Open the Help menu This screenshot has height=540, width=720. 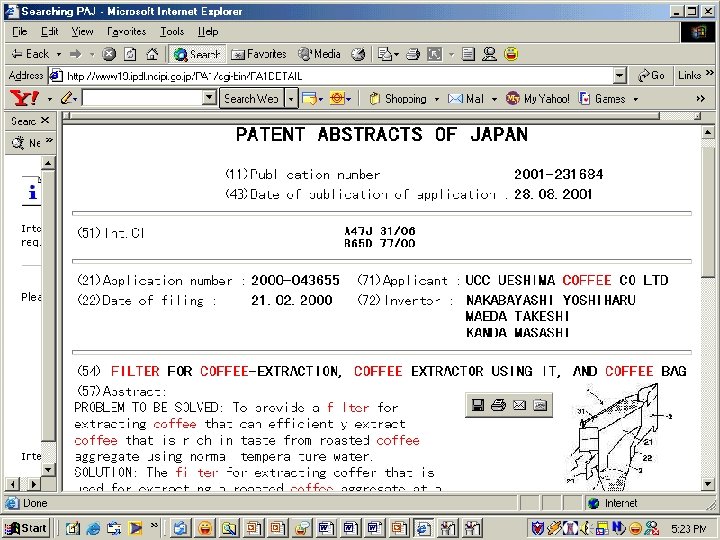[x=208, y=32]
